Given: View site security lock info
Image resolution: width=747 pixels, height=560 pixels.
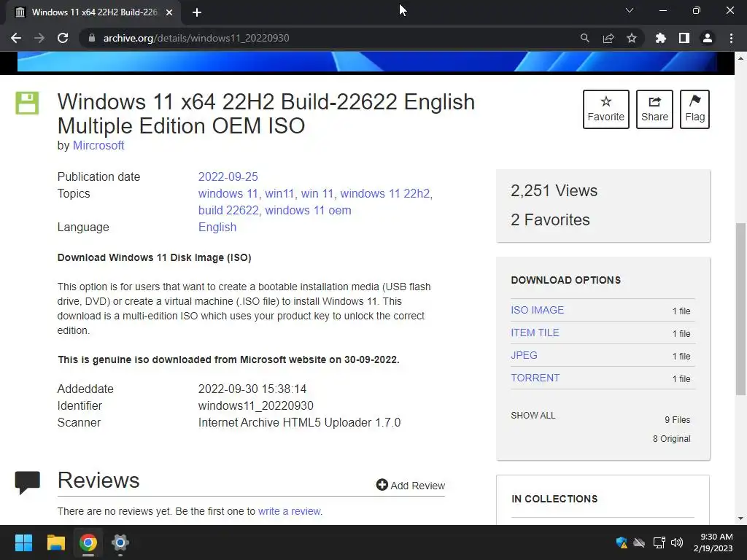Looking at the screenshot, I should click(x=91, y=38).
